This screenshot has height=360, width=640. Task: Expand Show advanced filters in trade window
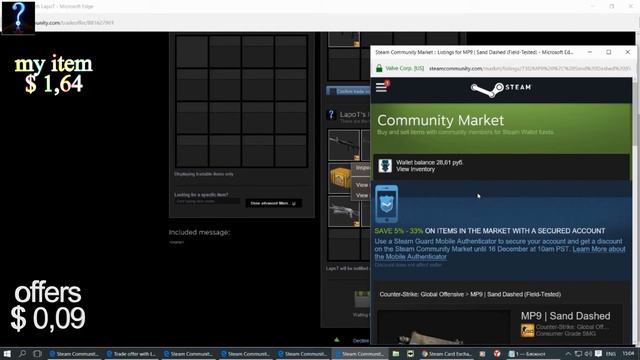click(x=273, y=203)
